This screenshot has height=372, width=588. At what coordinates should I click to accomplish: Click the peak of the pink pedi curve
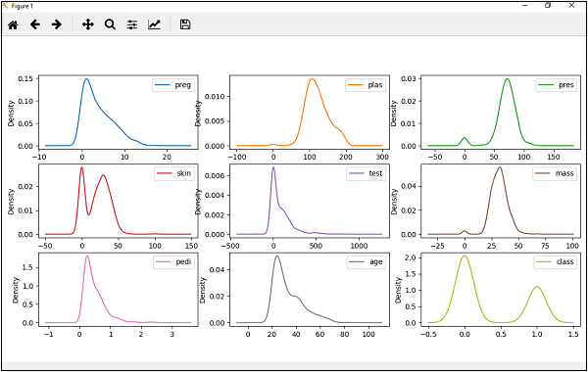tap(87, 256)
